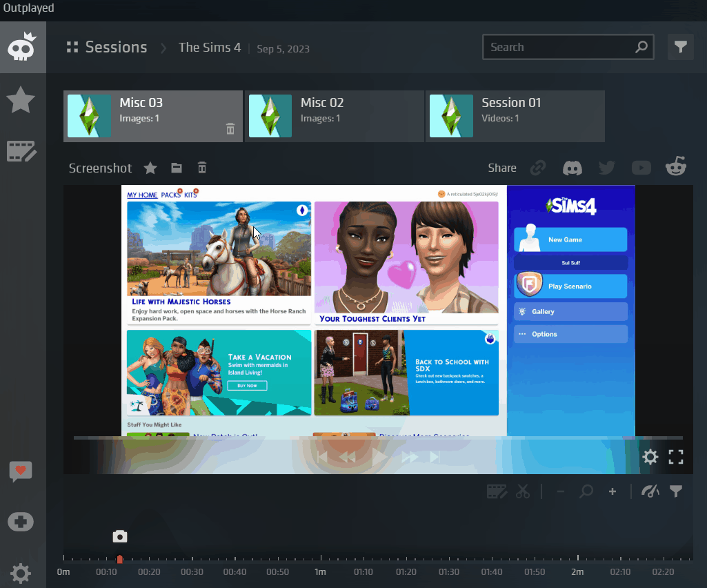Delete the current screenshot
This screenshot has height=588, width=707.
click(x=202, y=168)
